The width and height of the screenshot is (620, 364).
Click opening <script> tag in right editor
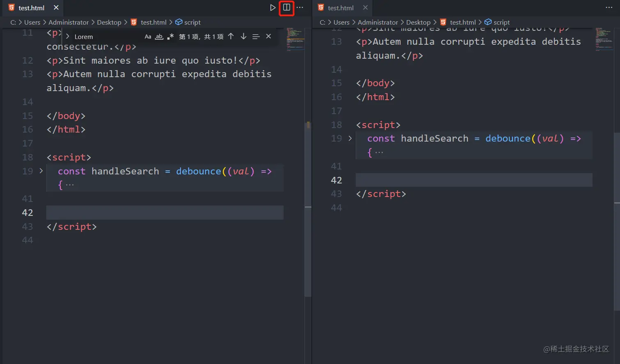(x=378, y=125)
